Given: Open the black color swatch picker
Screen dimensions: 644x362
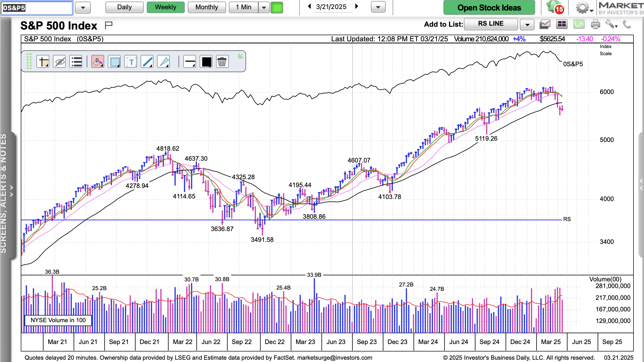Looking at the screenshot, I should point(207,62).
